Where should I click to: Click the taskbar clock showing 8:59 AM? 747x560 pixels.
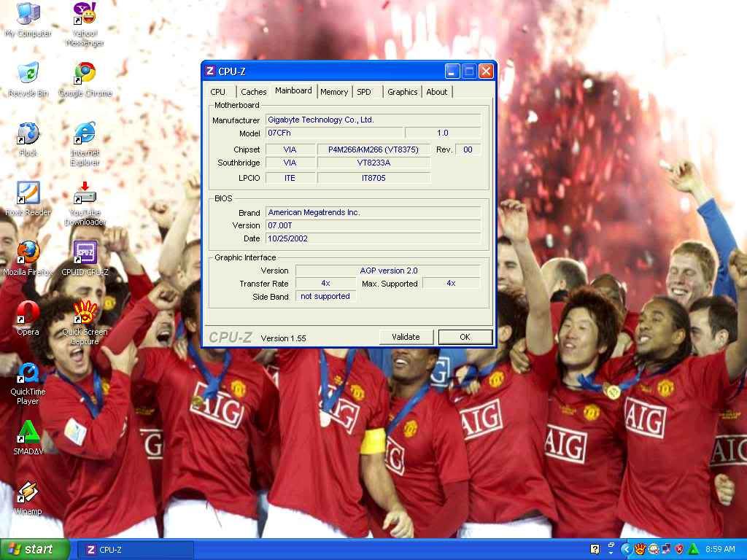[x=720, y=550]
